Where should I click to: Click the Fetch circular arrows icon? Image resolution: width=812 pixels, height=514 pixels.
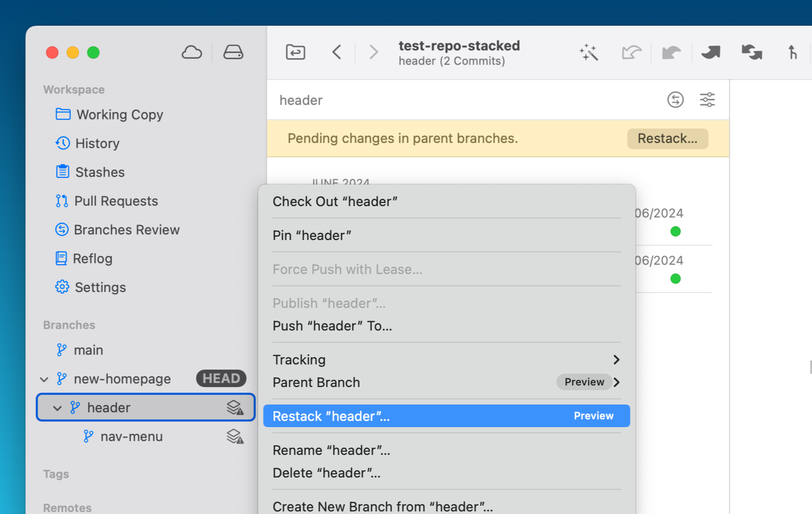click(751, 52)
